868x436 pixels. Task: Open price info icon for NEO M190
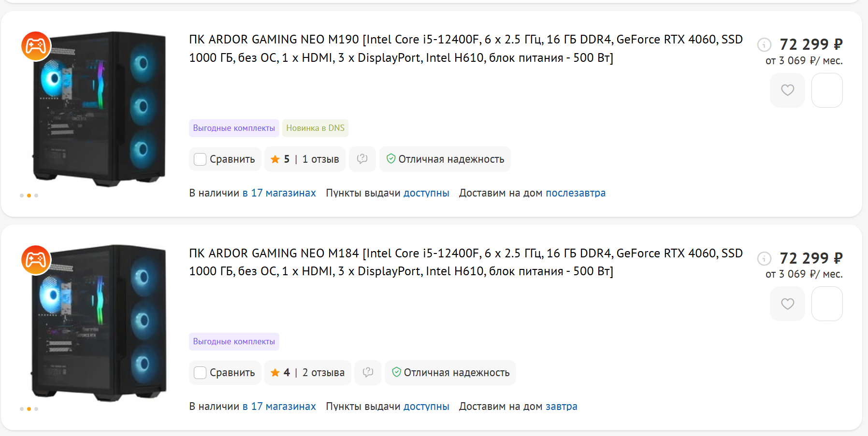click(x=764, y=45)
